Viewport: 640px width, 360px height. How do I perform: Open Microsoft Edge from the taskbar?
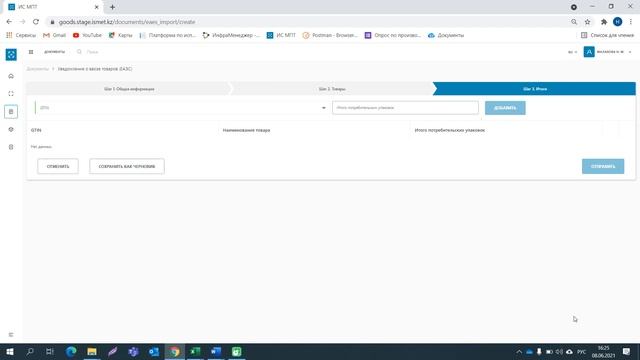[x=71, y=351]
